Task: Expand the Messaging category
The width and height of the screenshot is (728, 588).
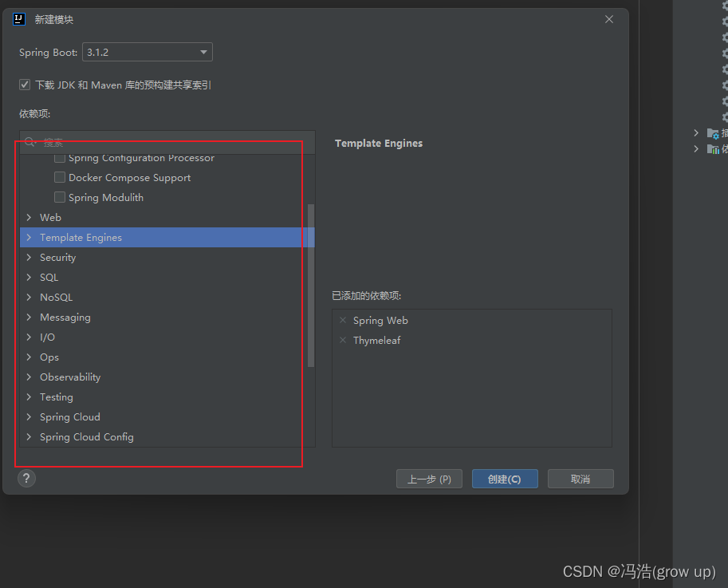Action: pyautogui.click(x=29, y=318)
